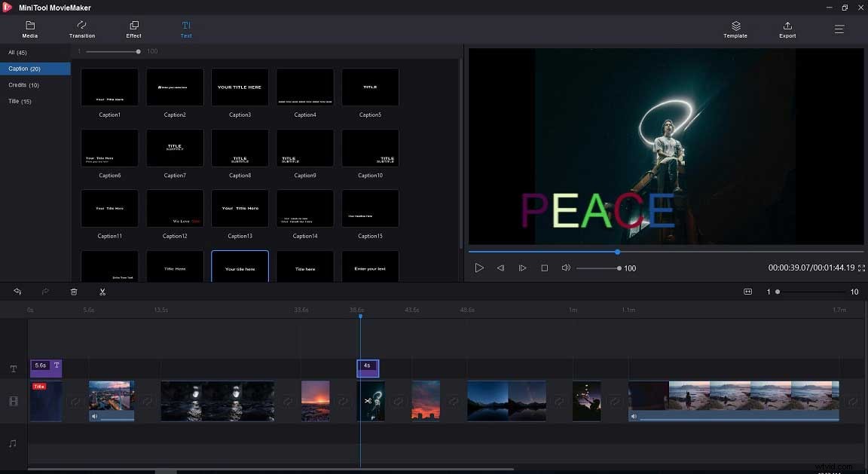Select the Credits (10) category

coord(23,84)
